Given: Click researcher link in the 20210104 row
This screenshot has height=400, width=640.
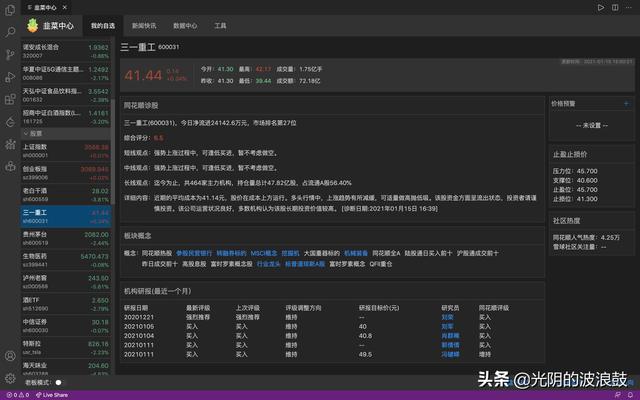Looking at the screenshot, I should (x=450, y=336).
